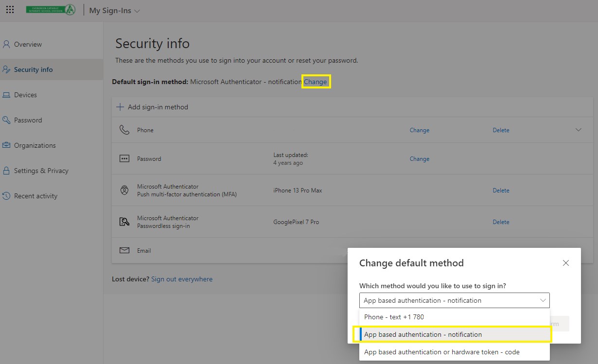Click the Recent activity clock icon
Image resolution: width=598 pixels, height=364 pixels.
[6, 196]
